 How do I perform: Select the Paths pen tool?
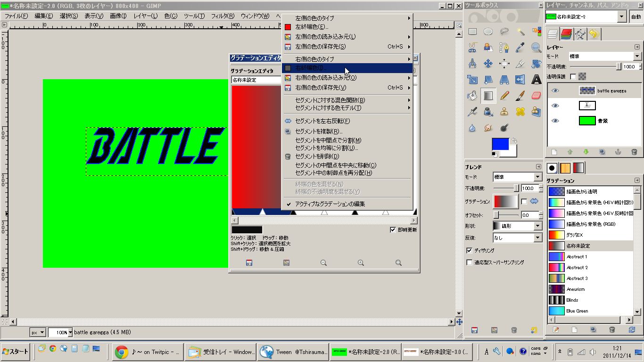click(504, 48)
